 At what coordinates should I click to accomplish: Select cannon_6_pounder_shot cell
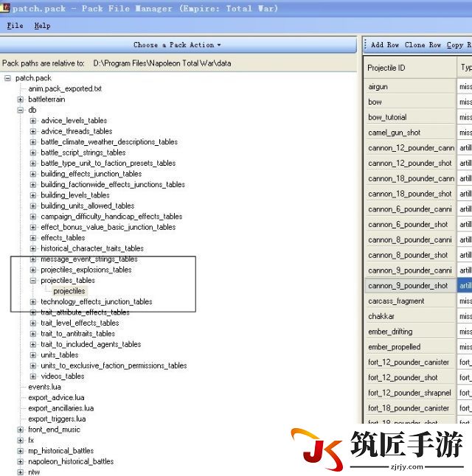point(410,224)
